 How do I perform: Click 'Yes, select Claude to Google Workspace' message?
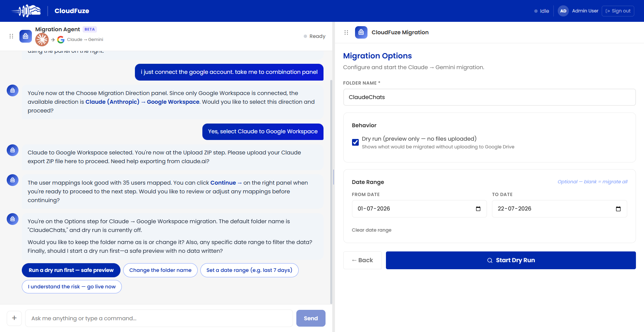[263, 132]
